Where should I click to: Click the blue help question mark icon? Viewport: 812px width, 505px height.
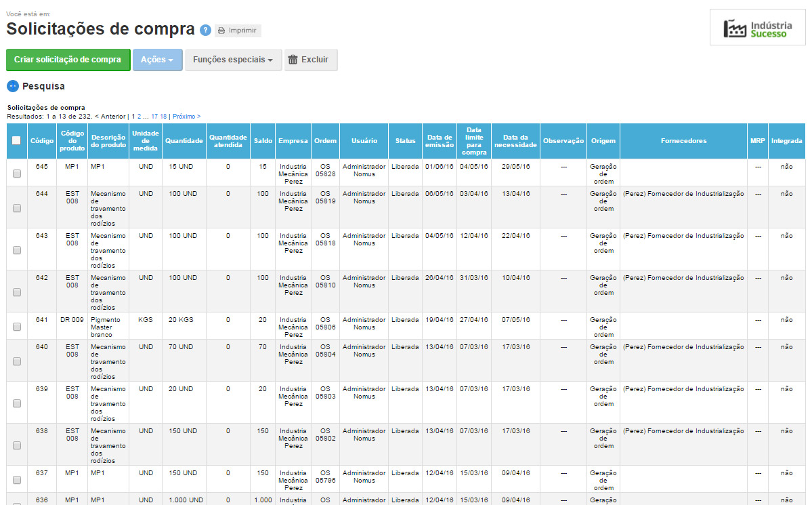click(206, 30)
